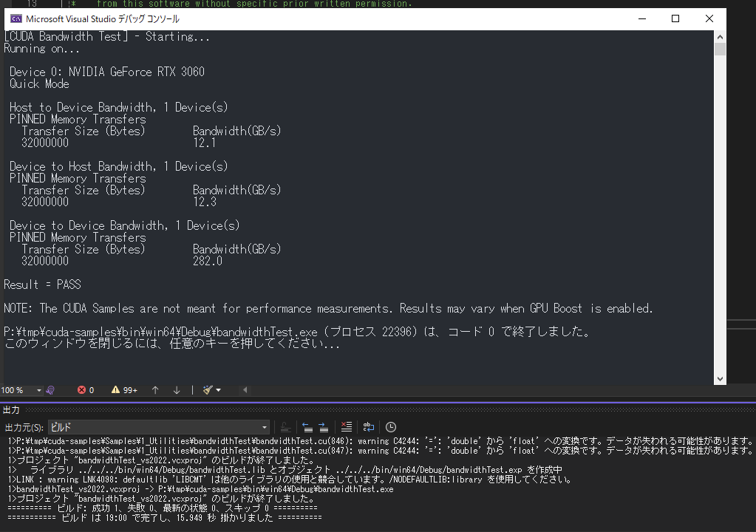
Task: Click the red error count icon
Action: tap(81, 390)
